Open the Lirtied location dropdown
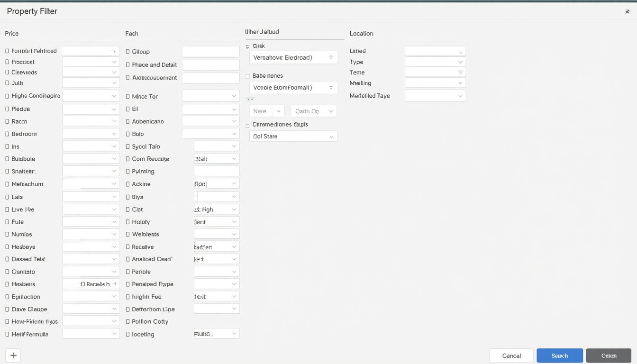Screen dimensions: 637x364 (436, 51)
